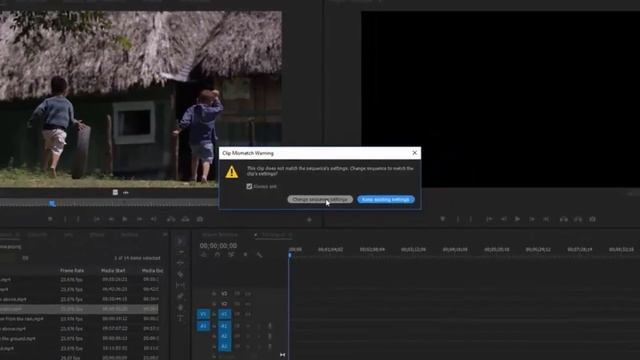Click Extract icon in Program monitor
640x360 pixels.
578,219
